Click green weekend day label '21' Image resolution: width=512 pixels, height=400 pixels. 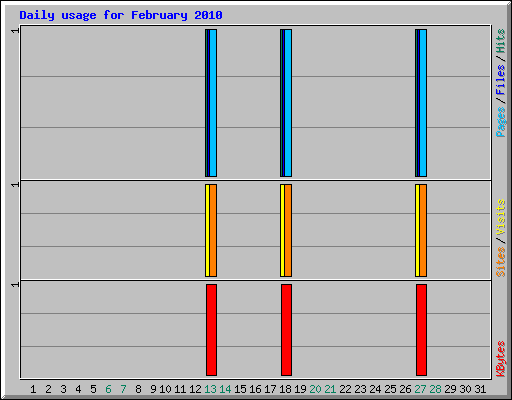(x=330, y=389)
